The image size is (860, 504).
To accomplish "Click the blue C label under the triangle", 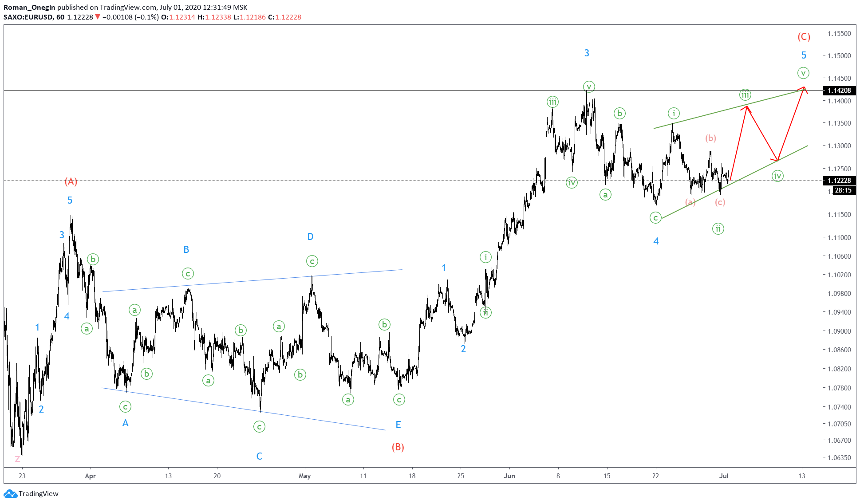I will coord(259,456).
